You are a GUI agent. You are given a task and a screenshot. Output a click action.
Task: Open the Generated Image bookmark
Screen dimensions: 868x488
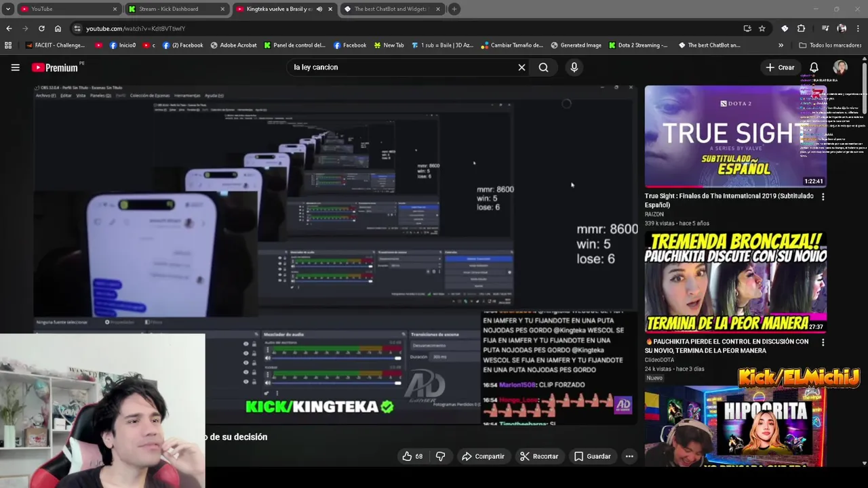tap(576, 45)
